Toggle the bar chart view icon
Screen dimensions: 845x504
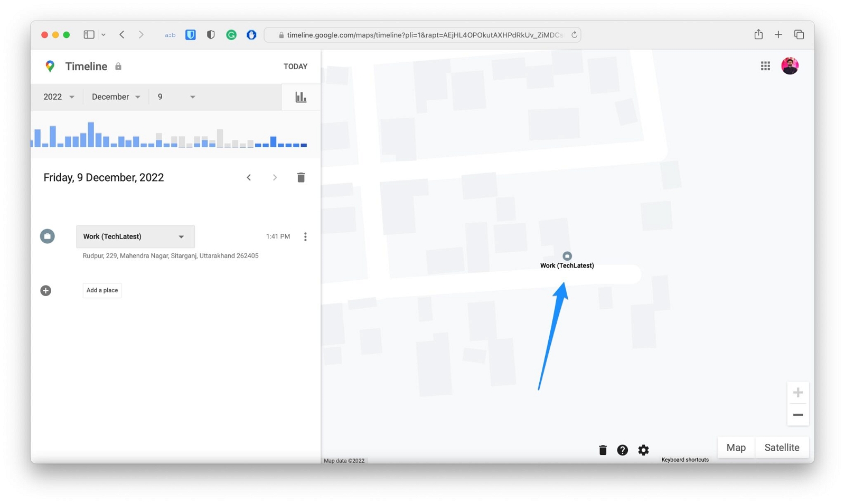point(301,97)
